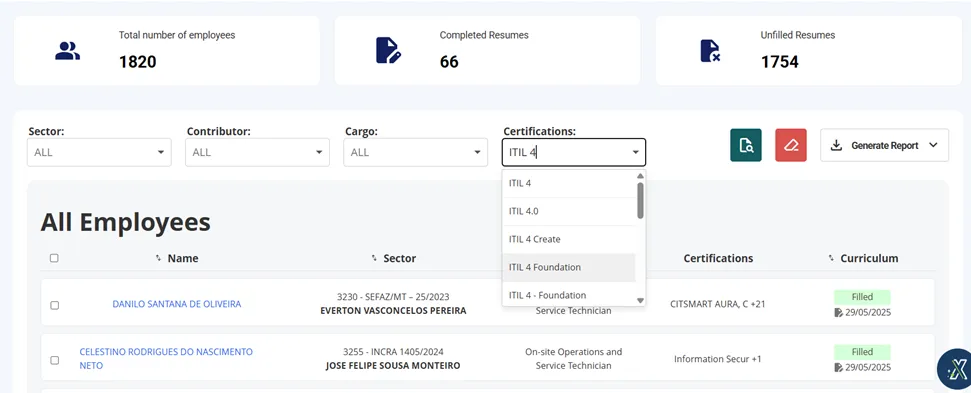Click the file icon beside Danilo's 29/05/2025 date
This screenshot has width=971, height=393.
(x=838, y=313)
